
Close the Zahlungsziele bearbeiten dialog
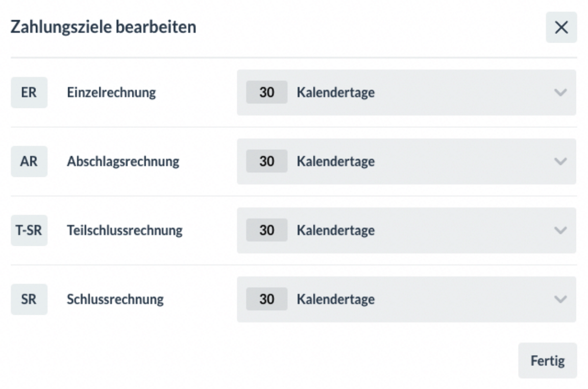coord(561,28)
